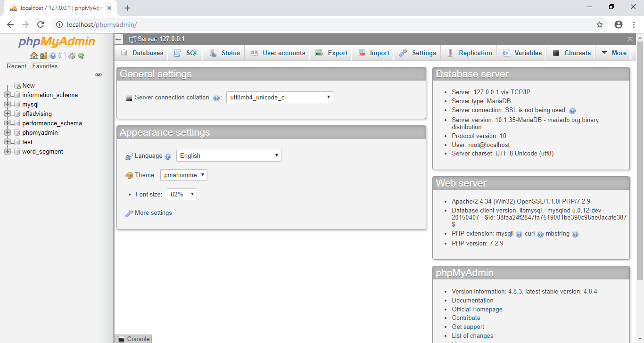
Task: Open the Language dropdown showing English
Action: tap(229, 155)
